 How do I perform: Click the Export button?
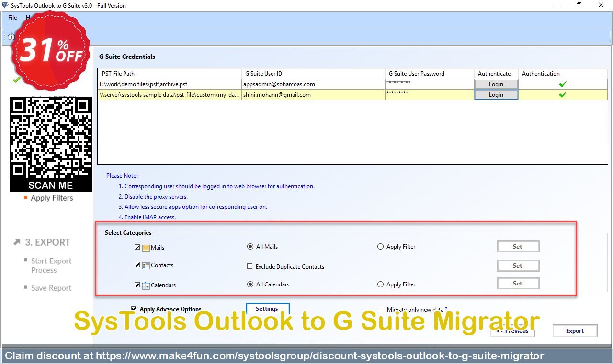pos(575,331)
